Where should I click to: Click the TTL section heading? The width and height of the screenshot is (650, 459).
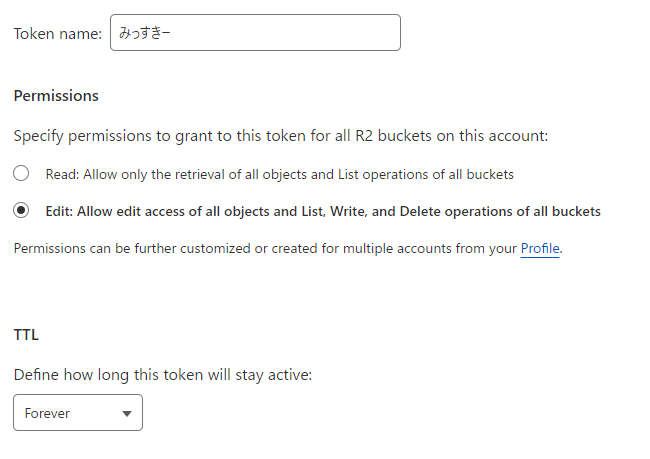(x=26, y=335)
